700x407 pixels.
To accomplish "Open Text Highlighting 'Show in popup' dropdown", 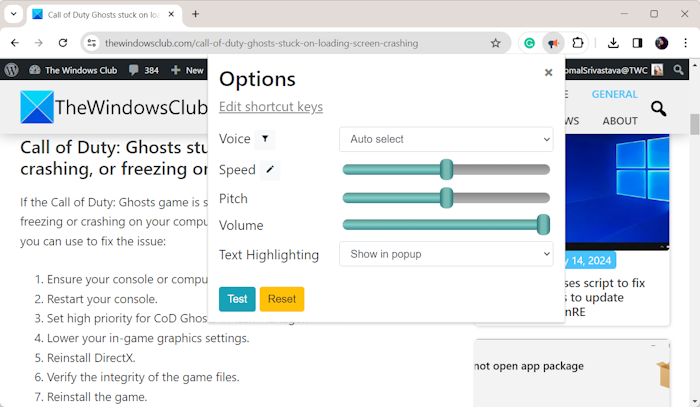I will point(446,254).
